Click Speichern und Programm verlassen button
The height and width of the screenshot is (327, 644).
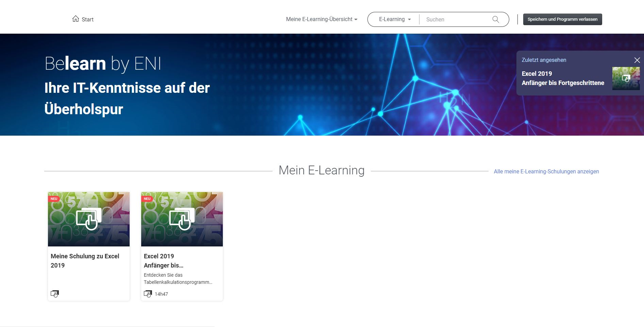coord(562,19)
